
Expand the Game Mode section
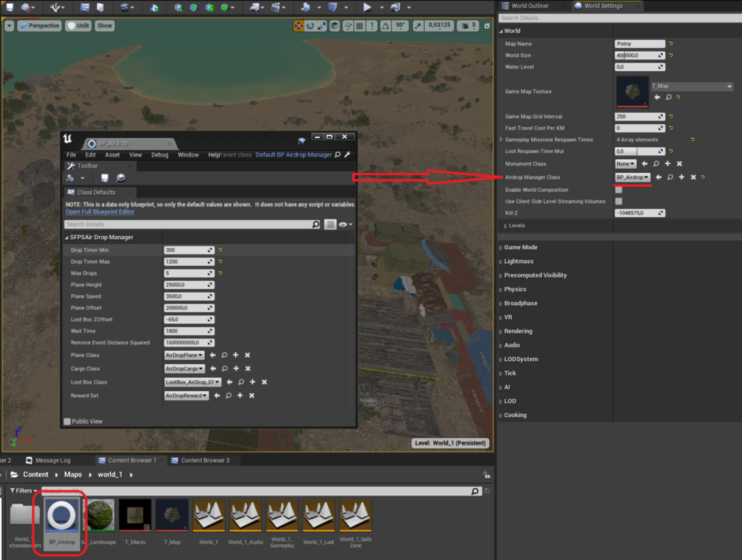[x=520, y=248]
